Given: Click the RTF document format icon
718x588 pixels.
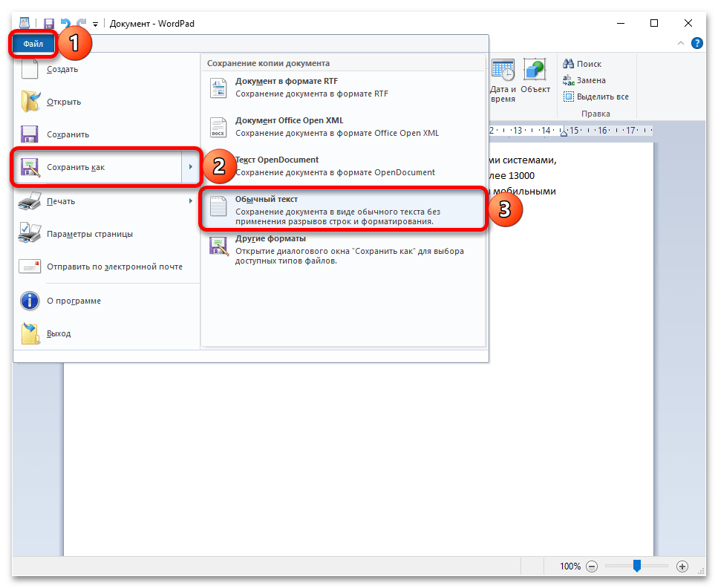Looking at the screenshot, I should coord(218,88).
